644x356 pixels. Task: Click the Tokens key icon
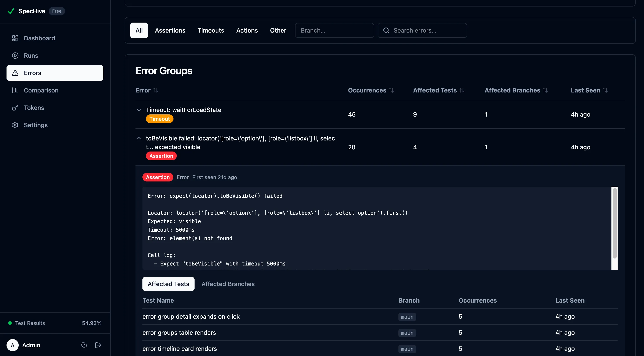[15, 108]
